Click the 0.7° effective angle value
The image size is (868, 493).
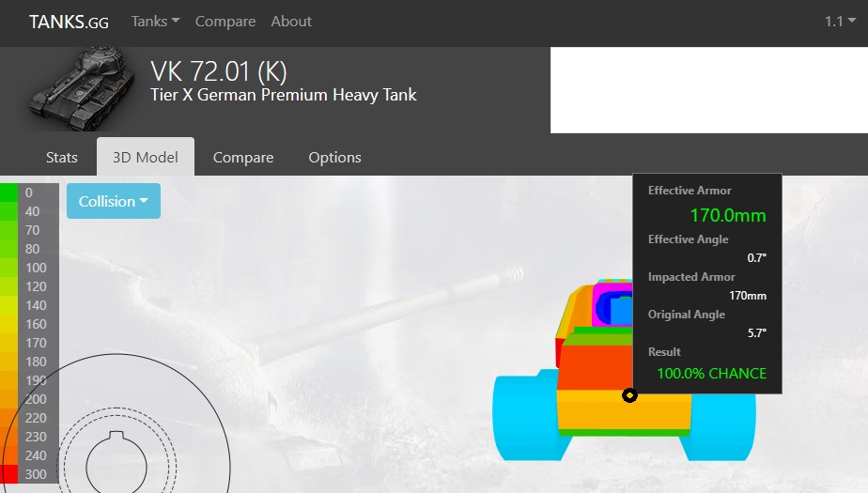click(x=757, y=258)
